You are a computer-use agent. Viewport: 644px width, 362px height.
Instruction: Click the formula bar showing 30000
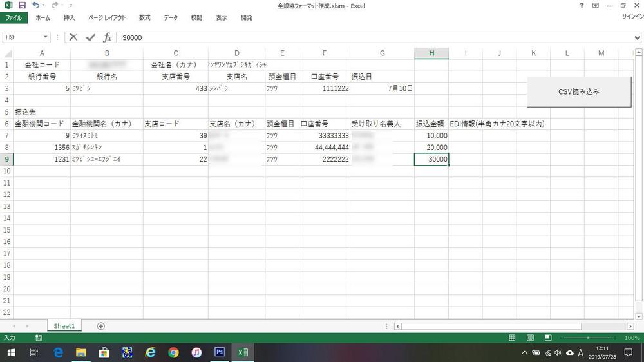(375, 37)
